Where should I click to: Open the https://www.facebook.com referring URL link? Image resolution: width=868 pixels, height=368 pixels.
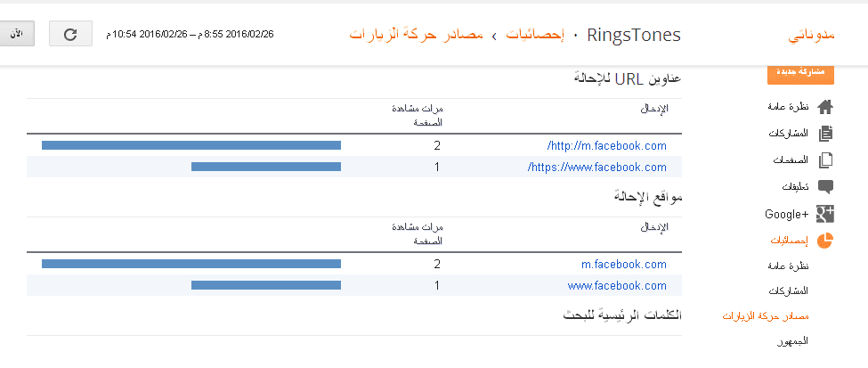597,167
